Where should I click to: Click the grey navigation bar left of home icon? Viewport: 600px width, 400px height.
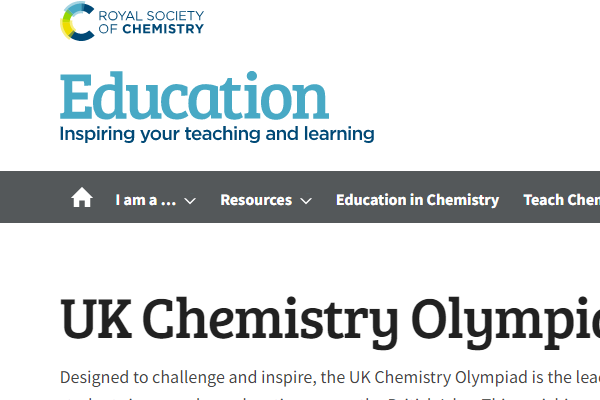[x=34, y=197]
